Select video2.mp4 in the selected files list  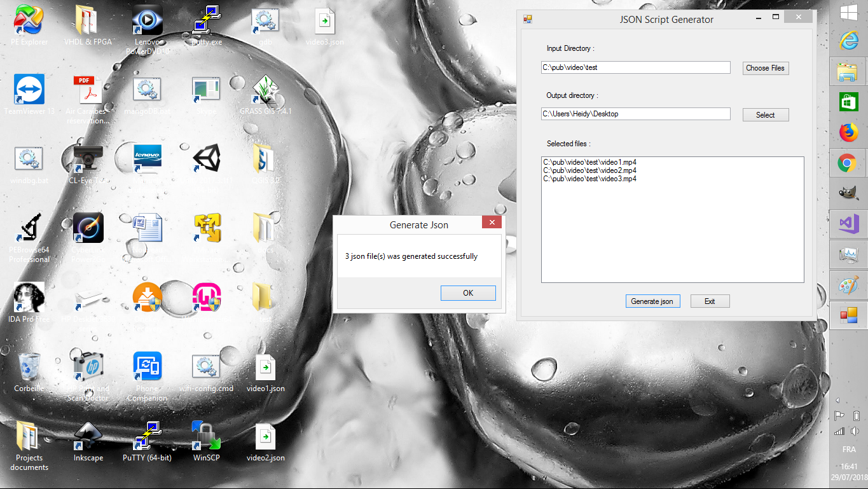tap(589, 170)
